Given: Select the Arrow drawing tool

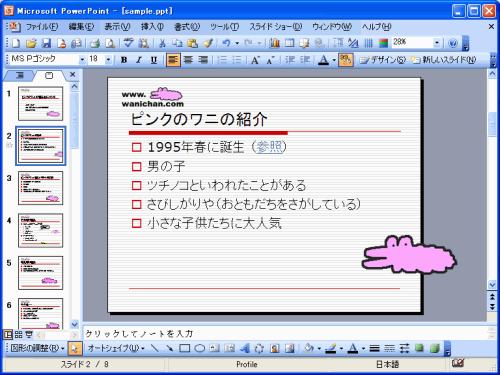Looking at the screenshot, I should [x=170, y=348].
